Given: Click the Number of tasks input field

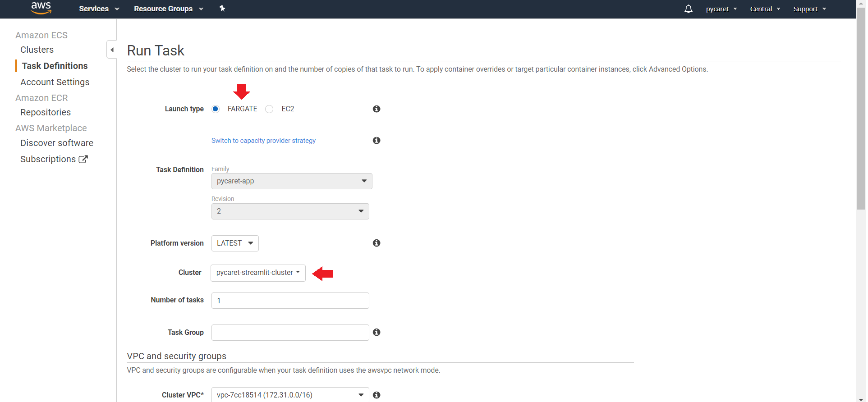Looking at the screenshot, I should [x=290, y=301].
